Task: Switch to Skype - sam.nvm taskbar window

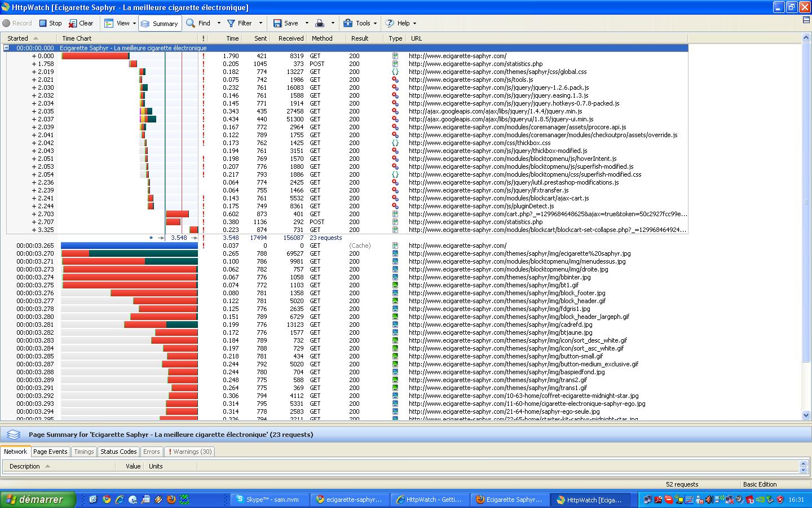Action: 270,500
